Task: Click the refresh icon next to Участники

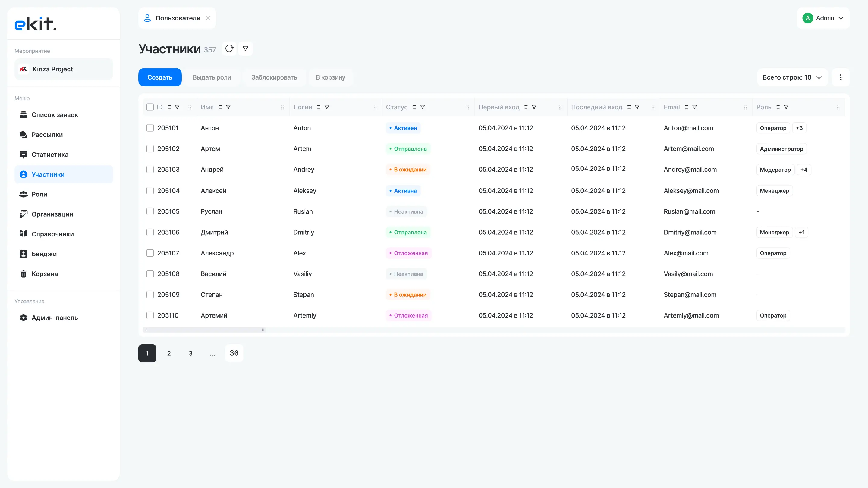Action: click(x=229, y=48)
